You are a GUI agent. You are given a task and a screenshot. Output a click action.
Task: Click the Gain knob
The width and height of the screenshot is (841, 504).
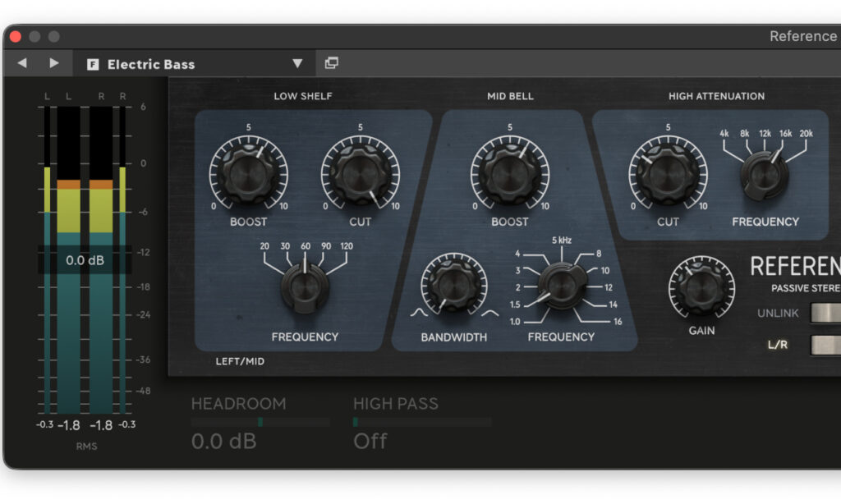coord(701,288)
